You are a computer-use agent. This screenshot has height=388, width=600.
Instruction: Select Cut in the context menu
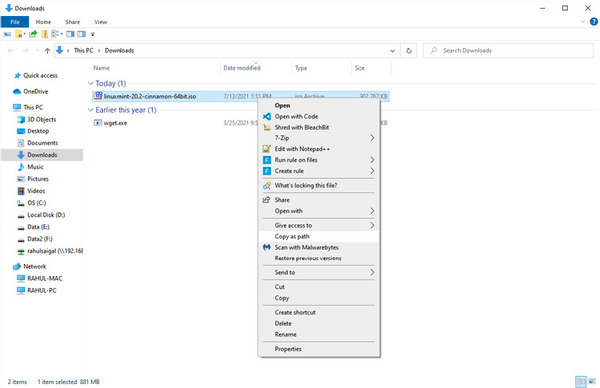pos(319,287)
